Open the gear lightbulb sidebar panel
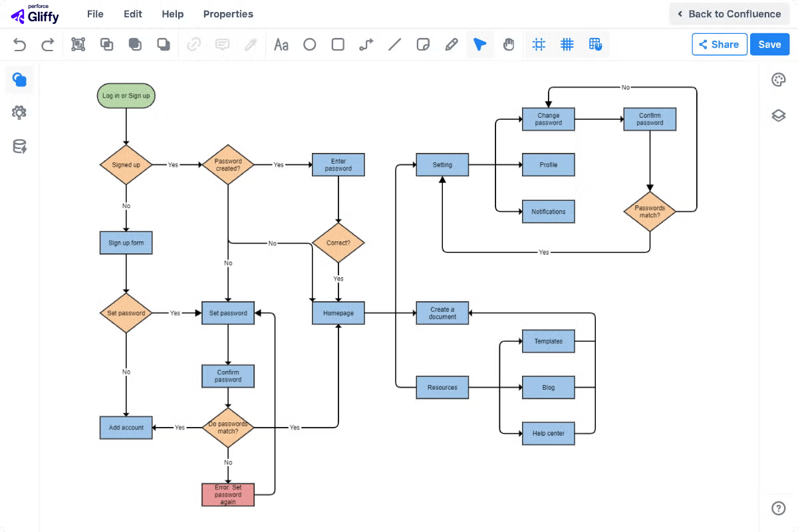 (x=19, y=112)
